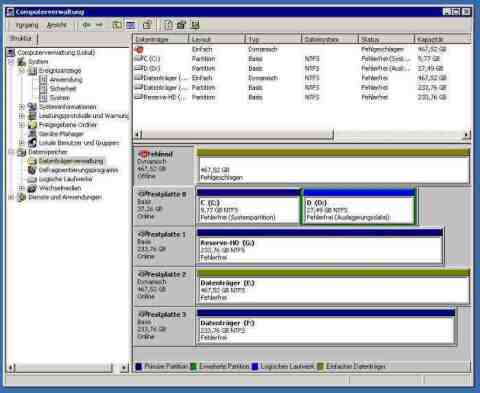Click the Freigegebene Ordner icon
This screenshot has height=393, width=480.
point(32,125)
